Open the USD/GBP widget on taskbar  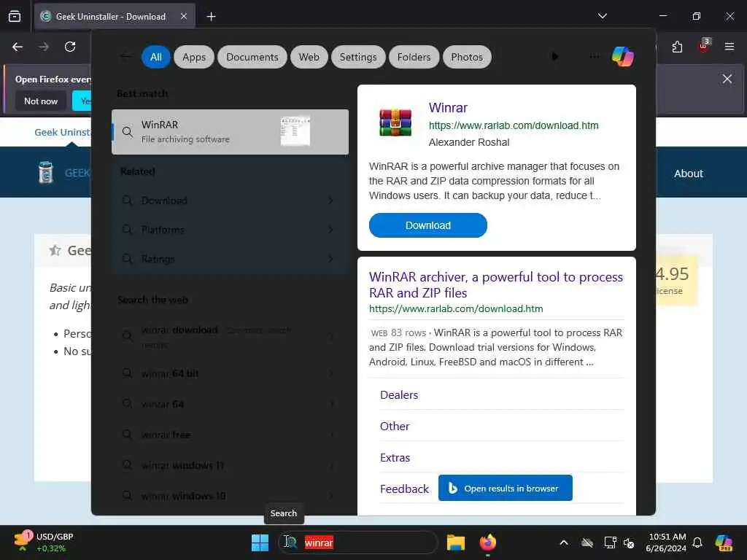tap(44, 542)
